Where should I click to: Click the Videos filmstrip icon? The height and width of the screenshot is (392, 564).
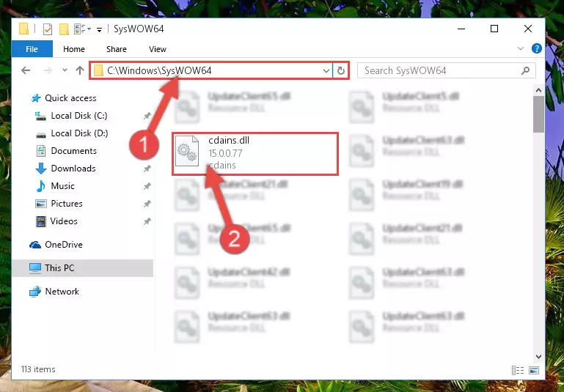(41, 221)
